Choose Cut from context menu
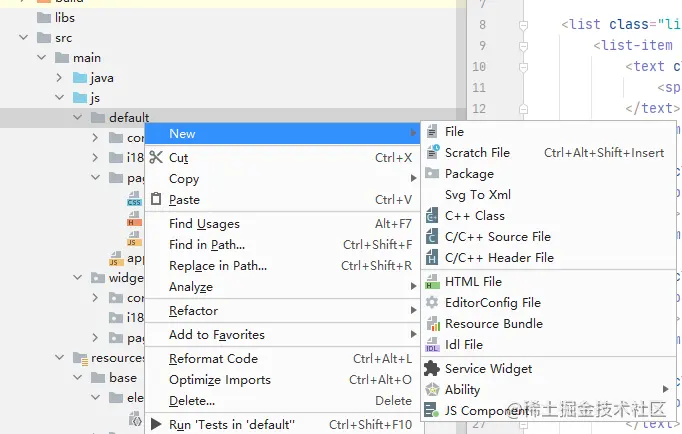 (282, 157)
